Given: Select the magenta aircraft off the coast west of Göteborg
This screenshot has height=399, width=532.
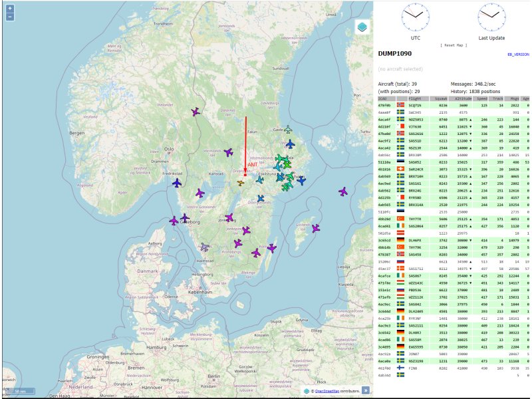Looking at the screenshot, I should pyautogui.click(x=174, y=221).
